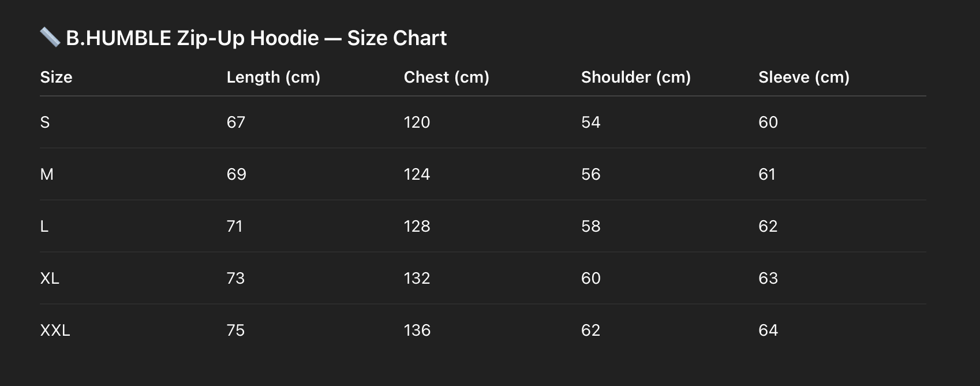Screen dimensions: 980x386
Task: Select the Length (cm) column header
Action: tap(273, 77)
